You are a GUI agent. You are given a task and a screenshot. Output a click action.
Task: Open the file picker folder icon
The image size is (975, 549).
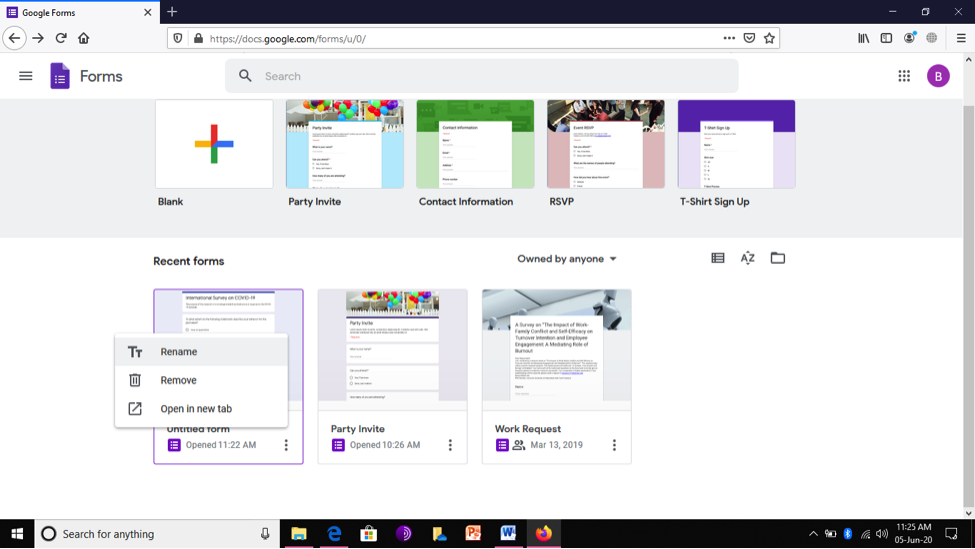tap(777, 258)
